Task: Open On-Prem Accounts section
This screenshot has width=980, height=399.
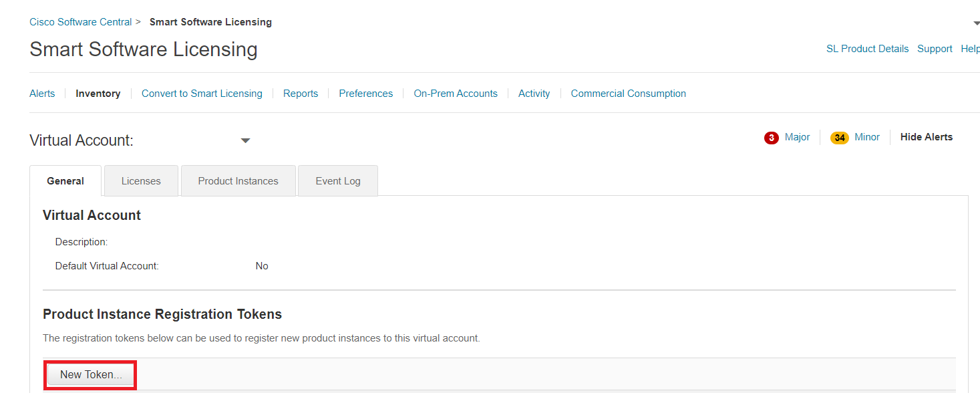Action: click(456, 94)
